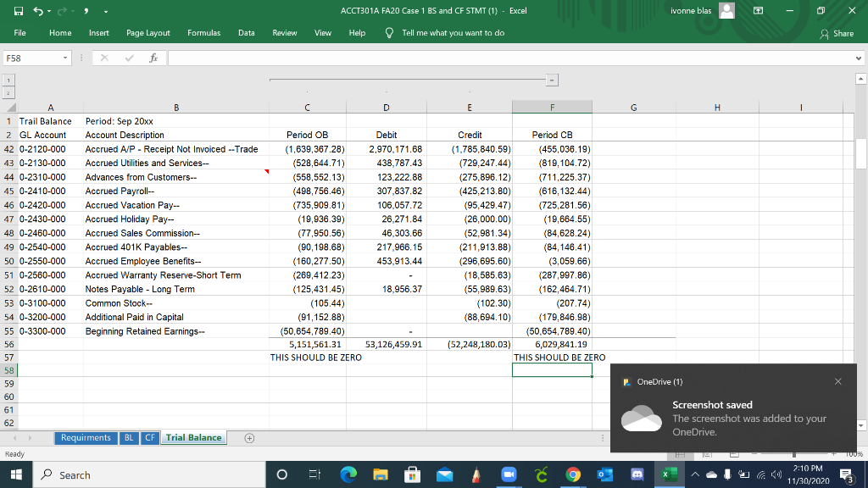Screen dimensions: 868x488
Task: Open the View ribbon tab
Action: point(323,33)
